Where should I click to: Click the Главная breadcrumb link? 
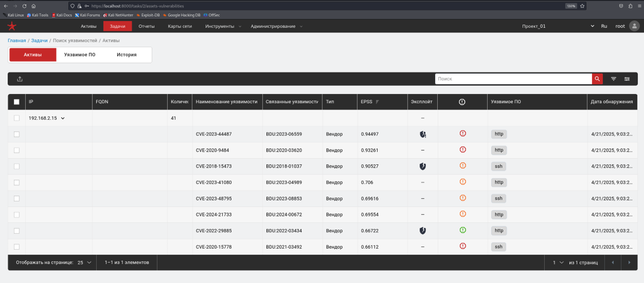[x=17, y=41]
